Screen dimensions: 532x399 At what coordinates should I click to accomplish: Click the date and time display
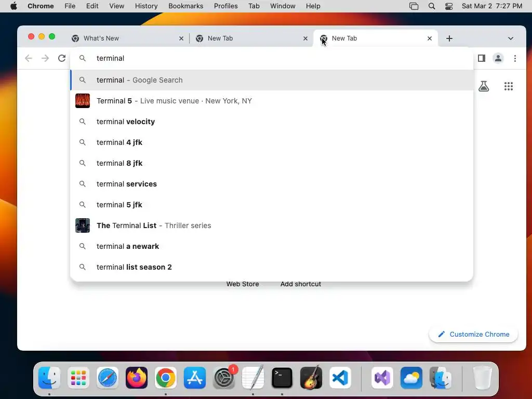coord(492,6)
